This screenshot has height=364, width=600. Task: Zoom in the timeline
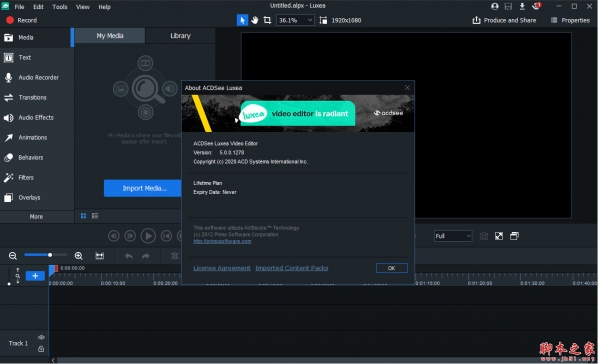78,256
